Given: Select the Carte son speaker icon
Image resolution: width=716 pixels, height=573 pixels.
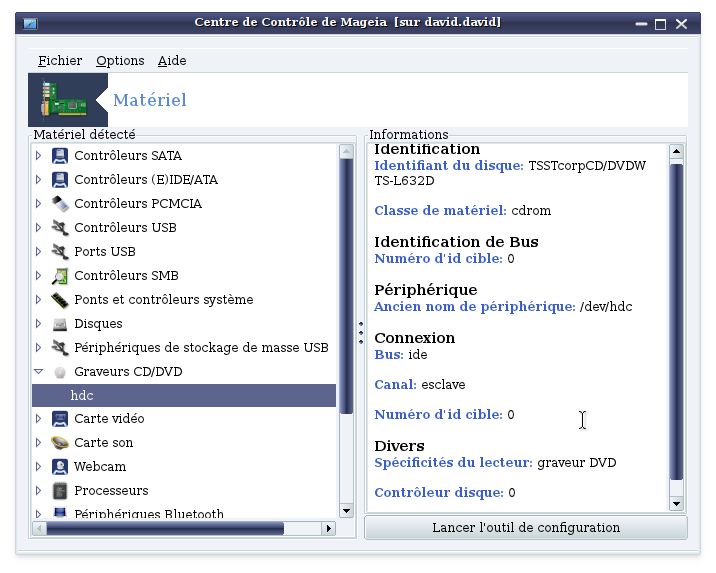Looking at the screenshot, I should click(x=60, y=443).
